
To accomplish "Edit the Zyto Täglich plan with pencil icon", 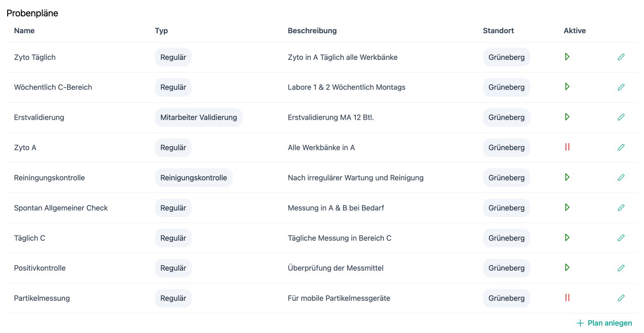I will (621, 57).
